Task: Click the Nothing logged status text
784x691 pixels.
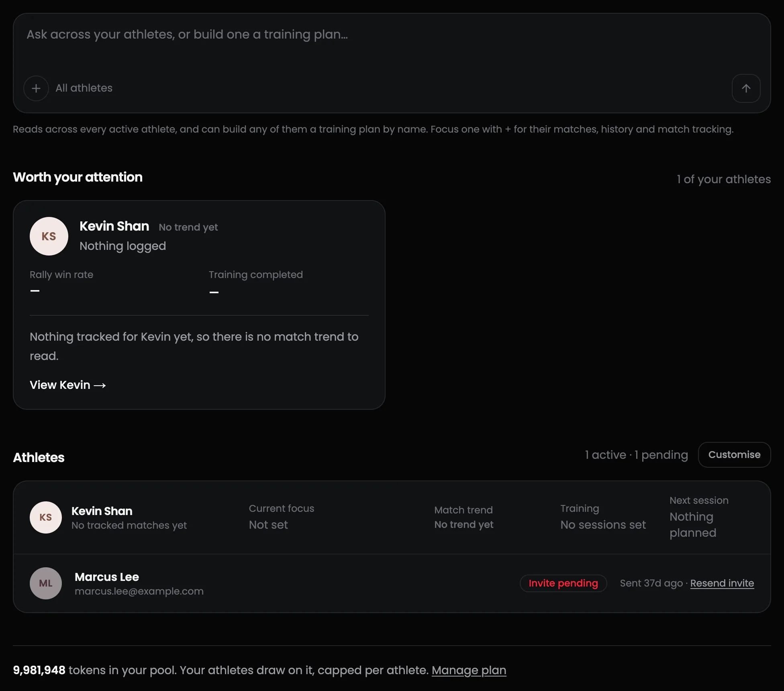Action: [x=123, y=246]
